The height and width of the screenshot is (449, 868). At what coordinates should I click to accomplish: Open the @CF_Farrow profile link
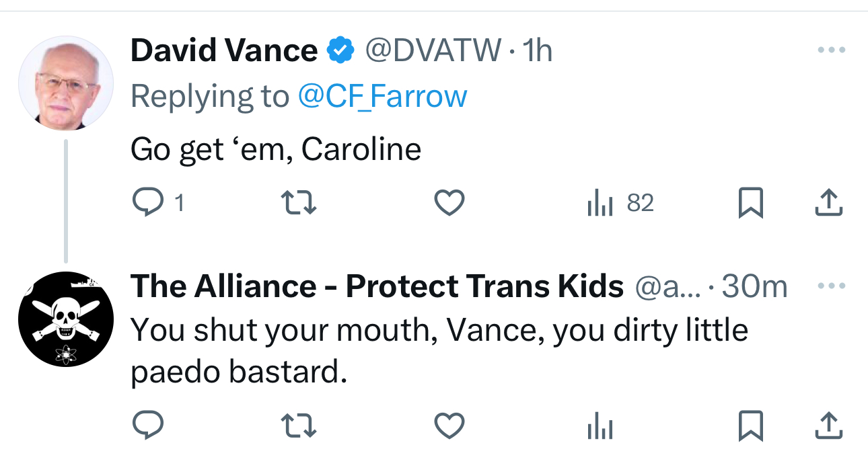click(382, 96)
